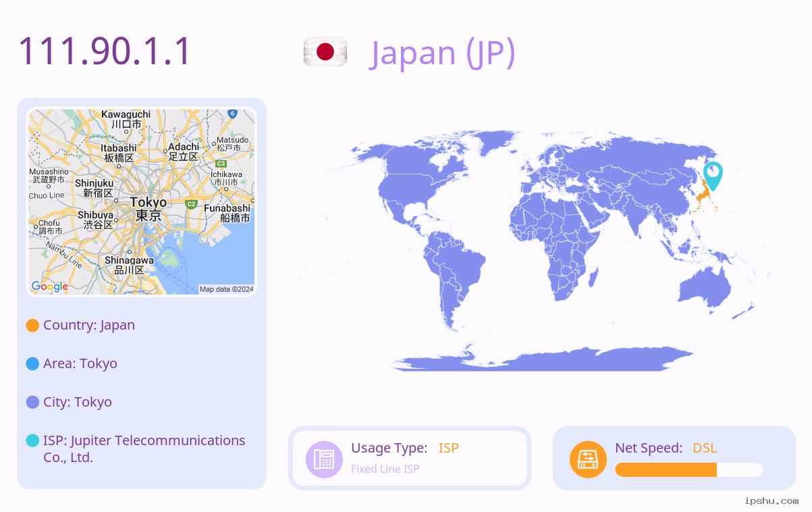This screenshot has height=512, width=812.
Task: Select the Japan flag icon
Action: coord(325,51)
